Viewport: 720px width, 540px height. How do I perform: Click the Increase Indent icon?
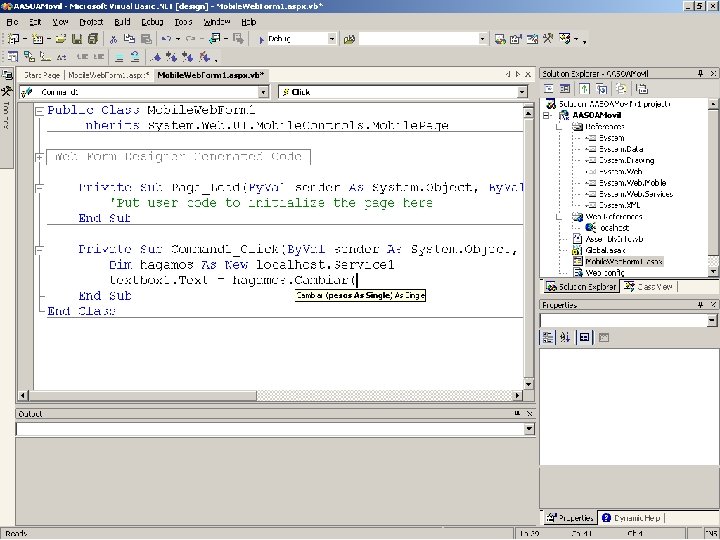click(99, 57)
